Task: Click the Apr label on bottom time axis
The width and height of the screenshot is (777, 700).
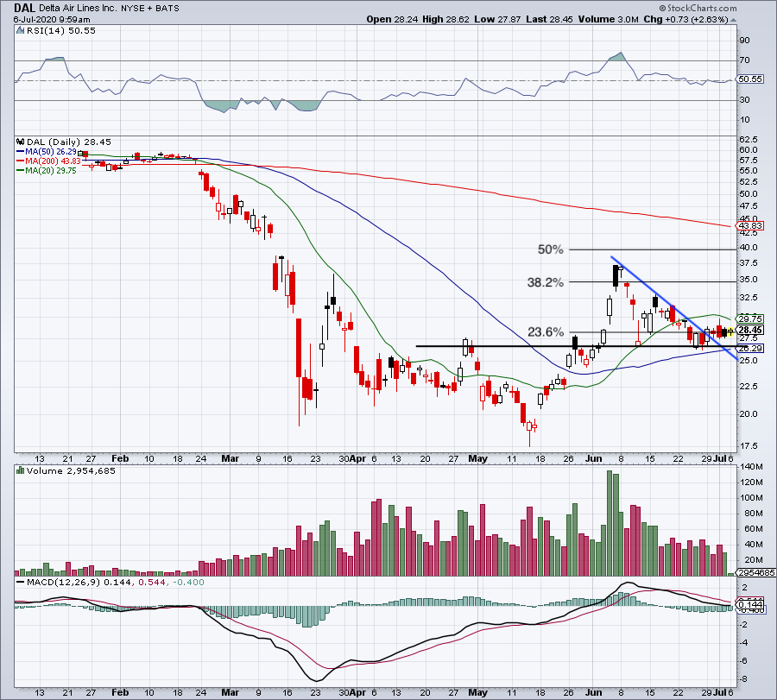Action: [x=357, y=692]
